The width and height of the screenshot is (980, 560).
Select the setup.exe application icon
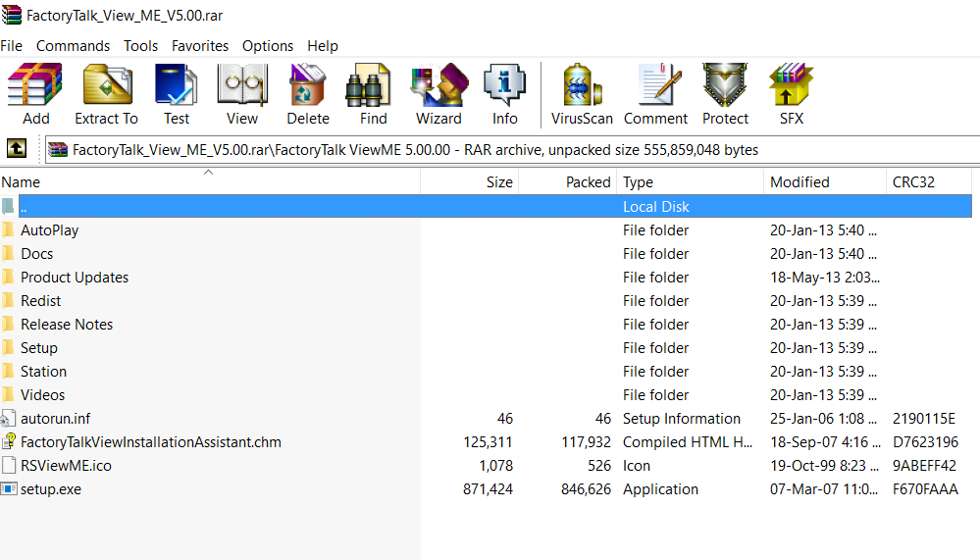pos(9,488)
